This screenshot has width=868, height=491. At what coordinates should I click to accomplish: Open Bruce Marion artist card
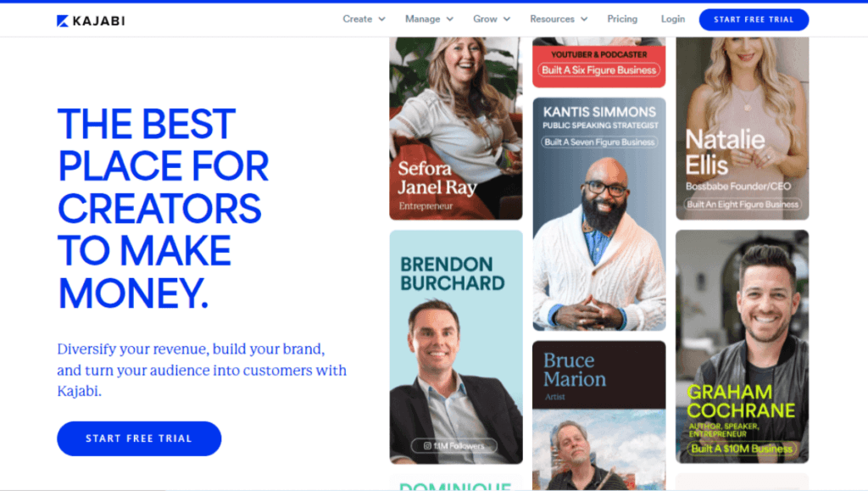pyautogui.click(x=599, y=416)
